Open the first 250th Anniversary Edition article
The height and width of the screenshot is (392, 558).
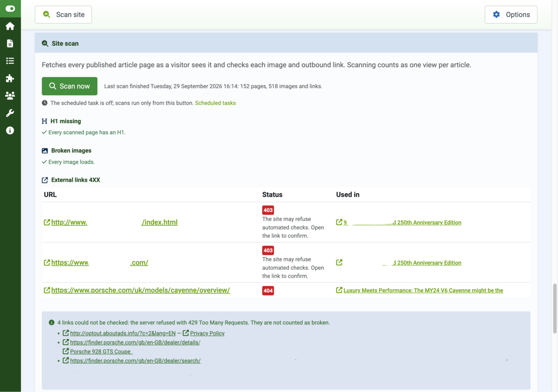point(402,222)
